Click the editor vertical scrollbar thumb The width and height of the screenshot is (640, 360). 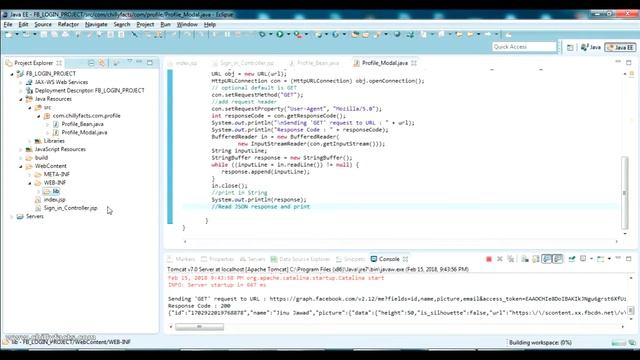pos(624,193)
